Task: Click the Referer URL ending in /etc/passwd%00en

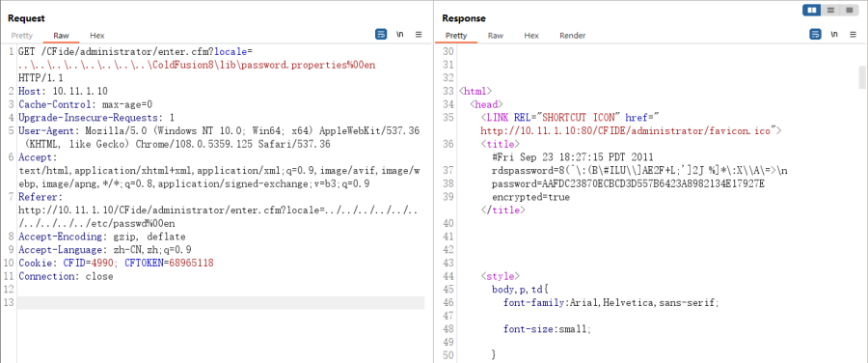Action: click(x=218, y=216)
